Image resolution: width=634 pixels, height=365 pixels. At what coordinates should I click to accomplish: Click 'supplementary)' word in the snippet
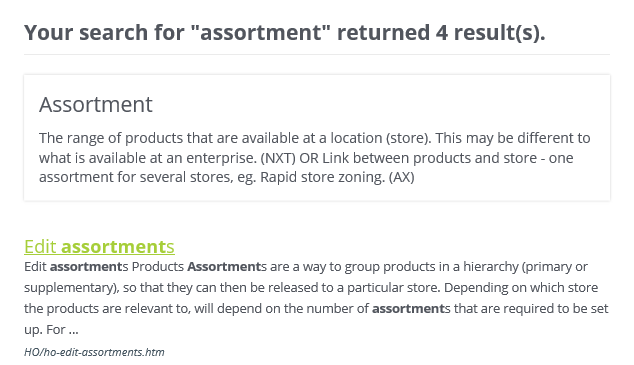(72, 288)
